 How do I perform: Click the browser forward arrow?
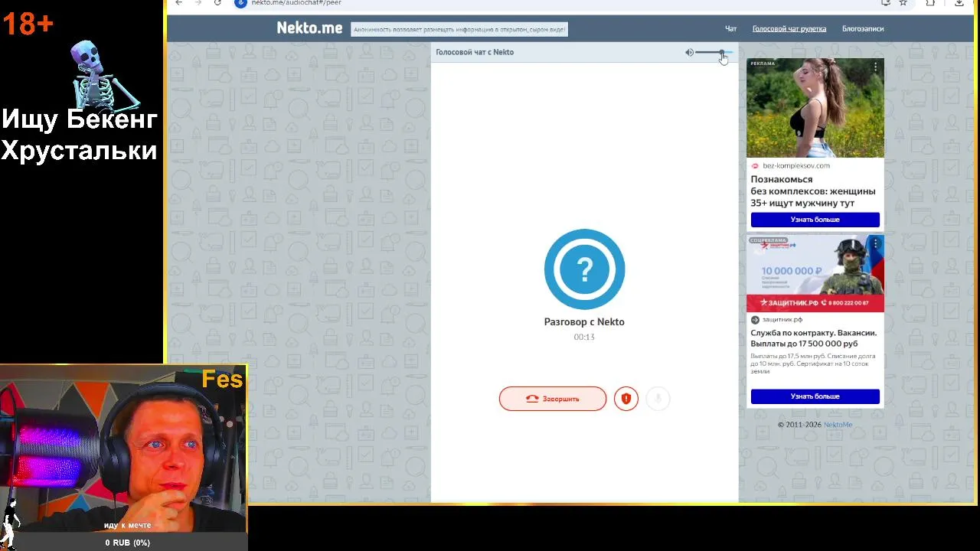198,3
